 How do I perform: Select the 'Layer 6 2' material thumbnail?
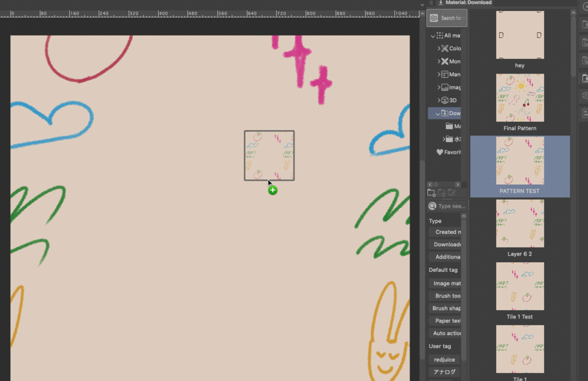520,223
